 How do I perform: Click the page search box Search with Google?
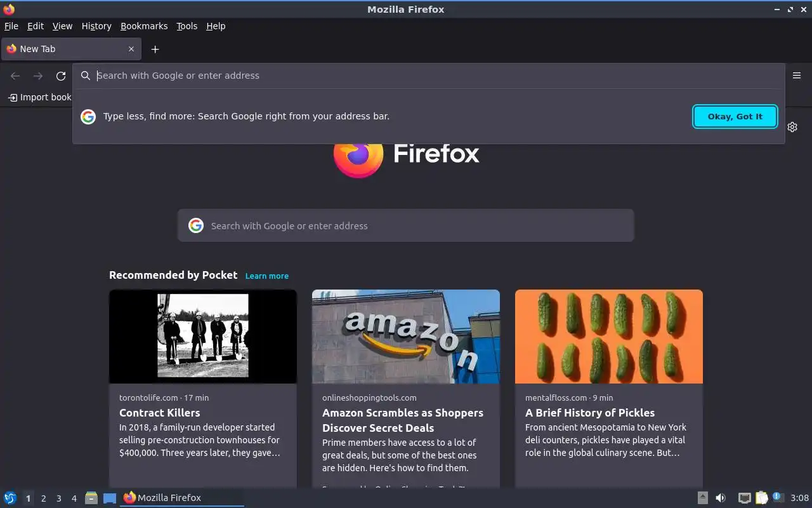406,225
